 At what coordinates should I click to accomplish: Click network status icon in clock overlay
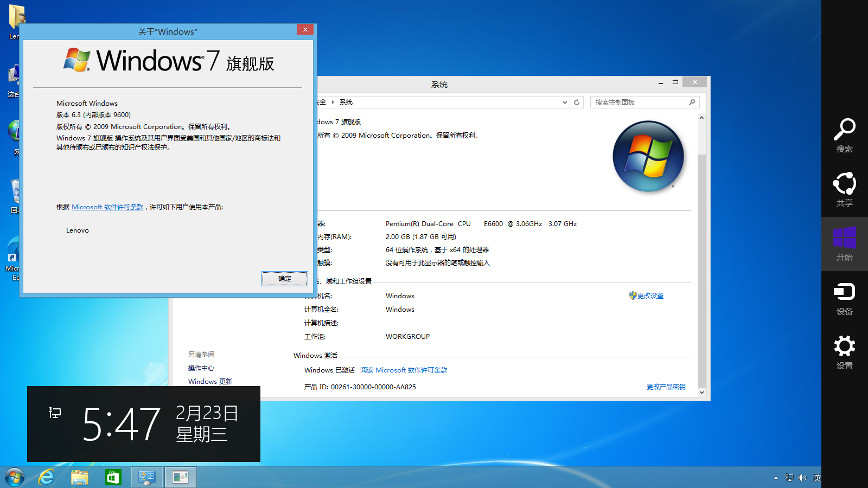point(55,413)
